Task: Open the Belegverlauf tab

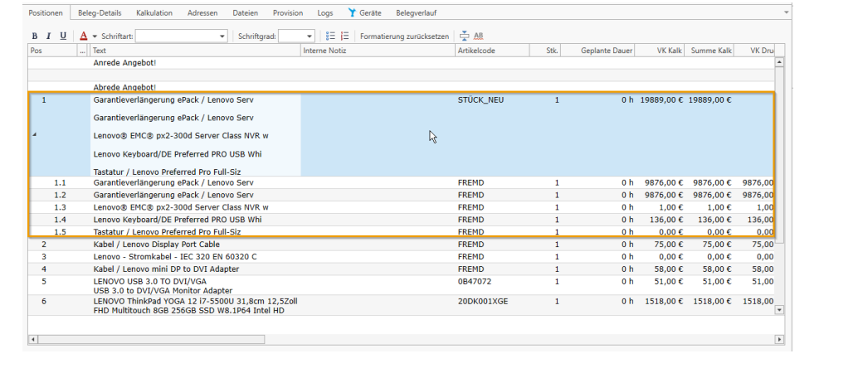Action: pos(416,13)
